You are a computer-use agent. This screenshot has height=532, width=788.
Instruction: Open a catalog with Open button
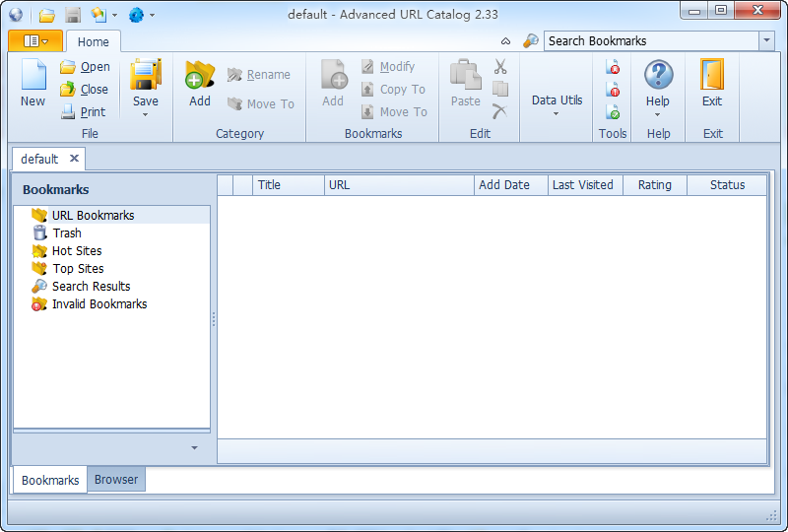85,66
